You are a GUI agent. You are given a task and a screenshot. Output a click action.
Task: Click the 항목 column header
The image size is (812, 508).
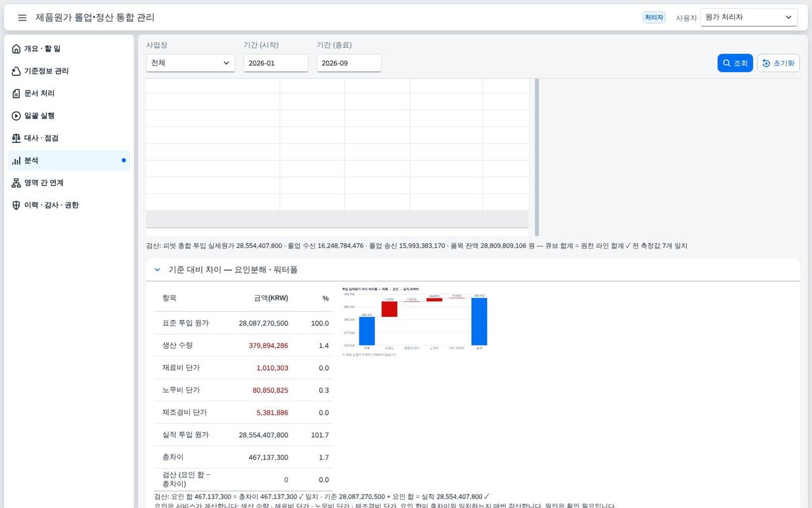coord(169,298)
